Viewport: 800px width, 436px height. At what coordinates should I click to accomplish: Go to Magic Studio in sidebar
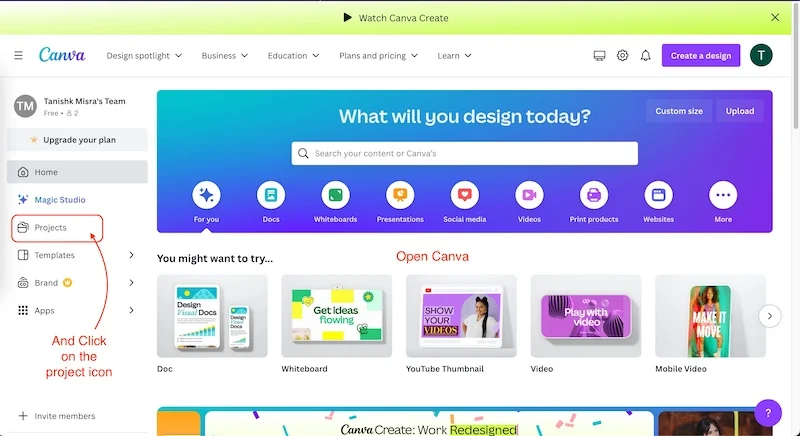pos(60,200)
